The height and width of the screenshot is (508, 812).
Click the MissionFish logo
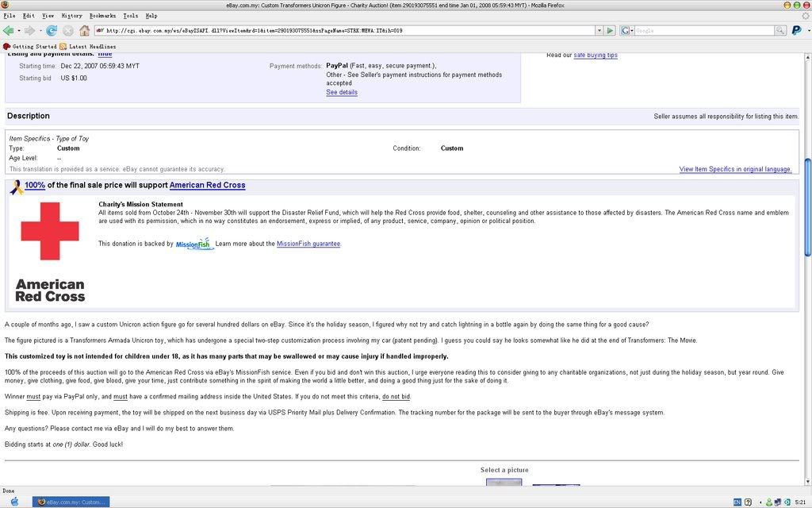tap(194, 244)
